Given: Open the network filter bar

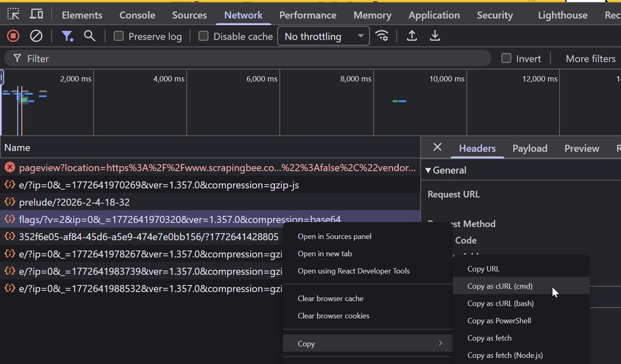Looking at the screenshot, I should coord(67,36).
